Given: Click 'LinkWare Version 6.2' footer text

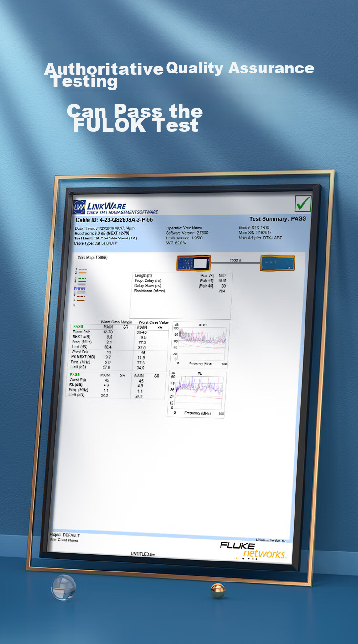Looking at the screenshot, I should click(271, 540).
